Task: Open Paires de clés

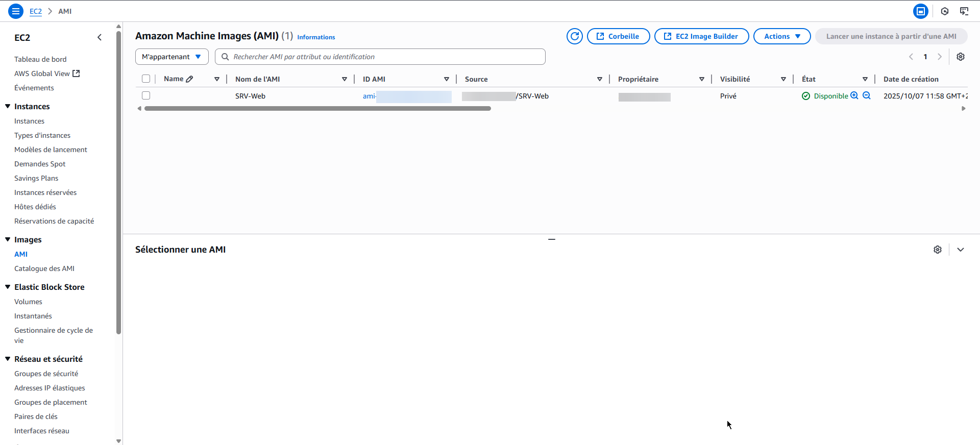Action: tap(36, 416)
